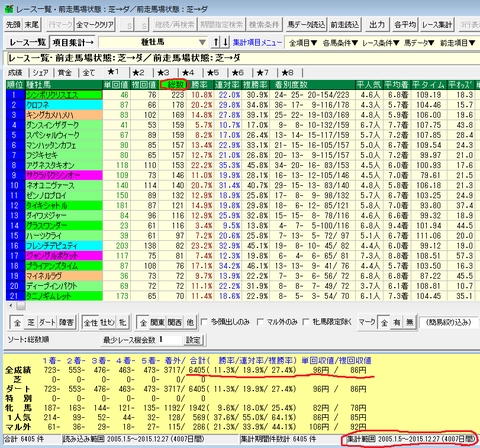Sort by the 連対率 column header
The width and height of the screenshot is (480, 448).
(x=227, y=85)
